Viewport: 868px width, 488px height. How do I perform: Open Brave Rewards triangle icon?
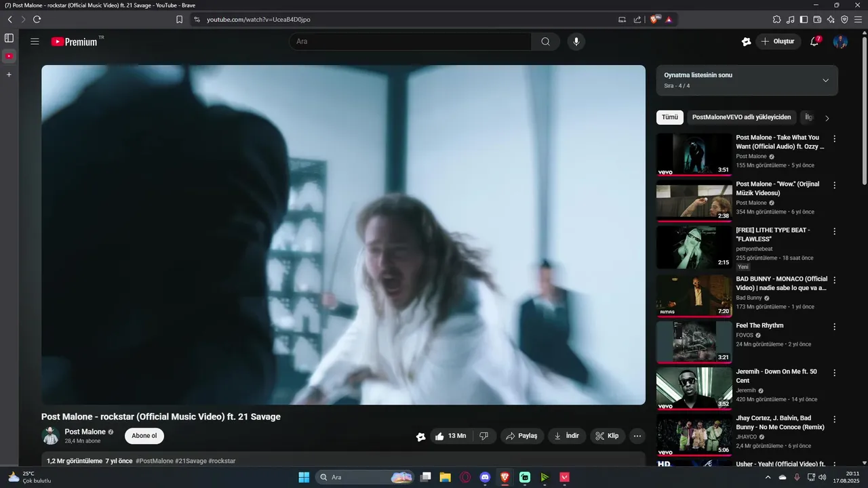pyautogui.click(x=669, y=20)
